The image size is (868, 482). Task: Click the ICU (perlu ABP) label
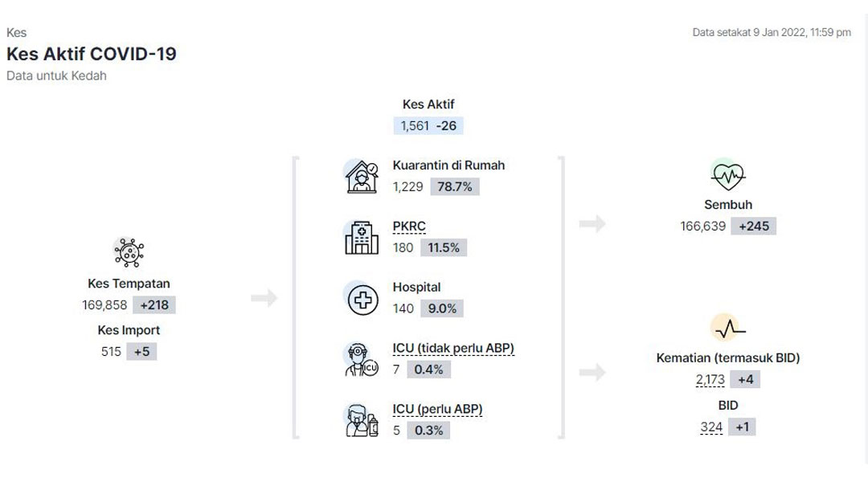click(x=437, y=409)
